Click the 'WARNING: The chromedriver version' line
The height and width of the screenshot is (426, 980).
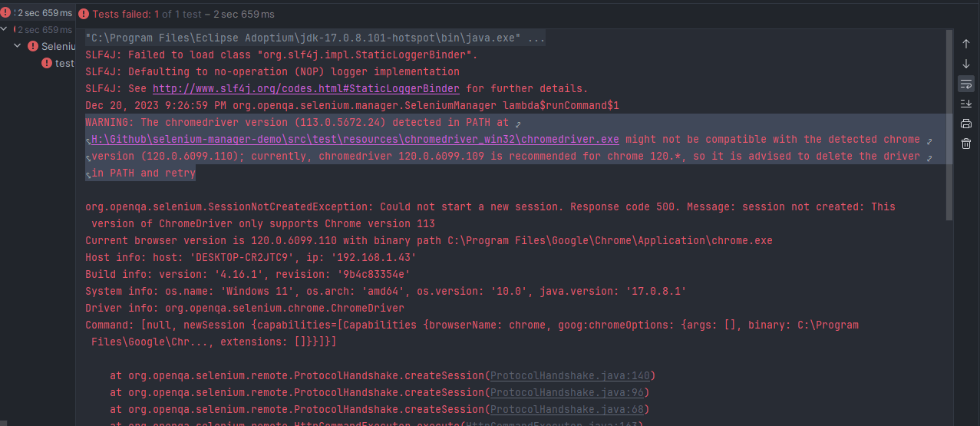[x=297, y=122]
